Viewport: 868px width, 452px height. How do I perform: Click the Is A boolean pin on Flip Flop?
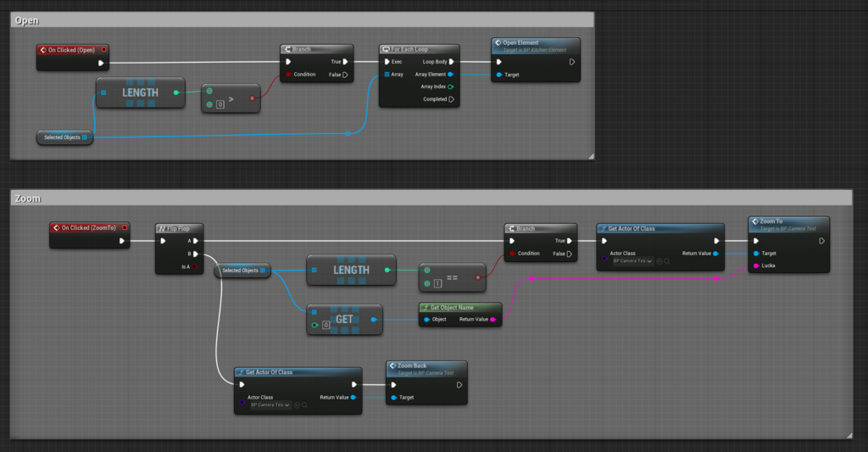196,267
